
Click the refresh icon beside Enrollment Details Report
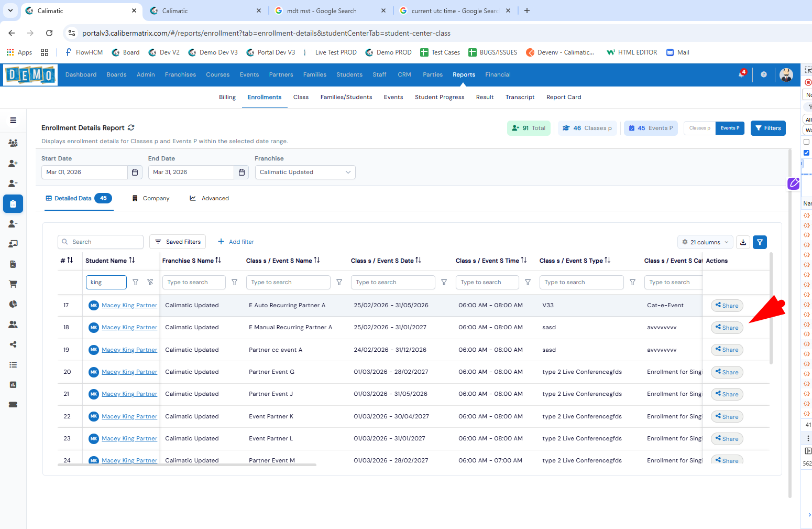(131, 127)
